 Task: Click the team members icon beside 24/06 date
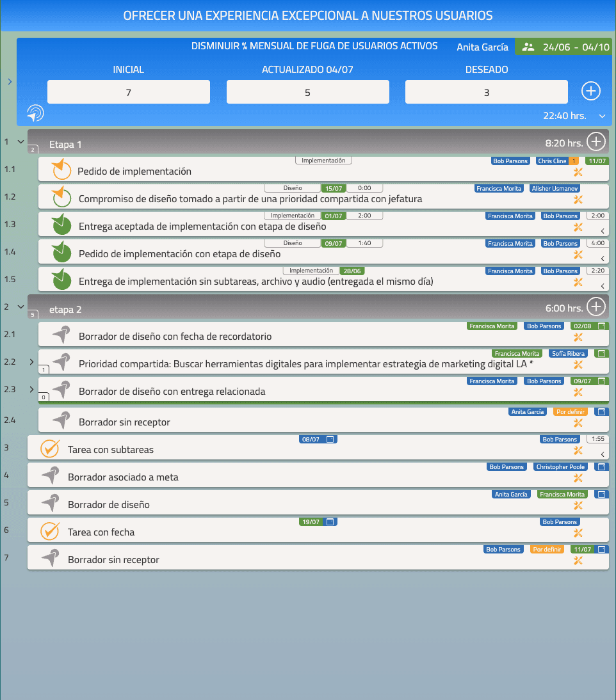coord(528,47)
